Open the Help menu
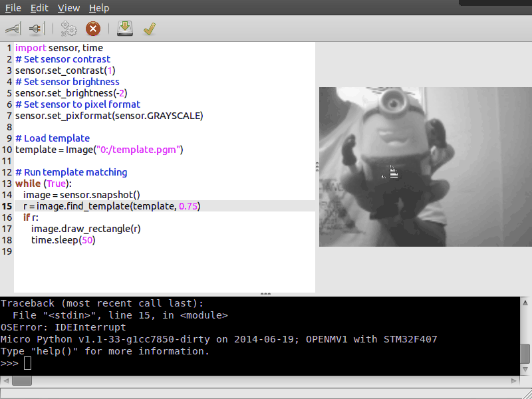Viewport: 532px width, 399px height. click(99, 8)
